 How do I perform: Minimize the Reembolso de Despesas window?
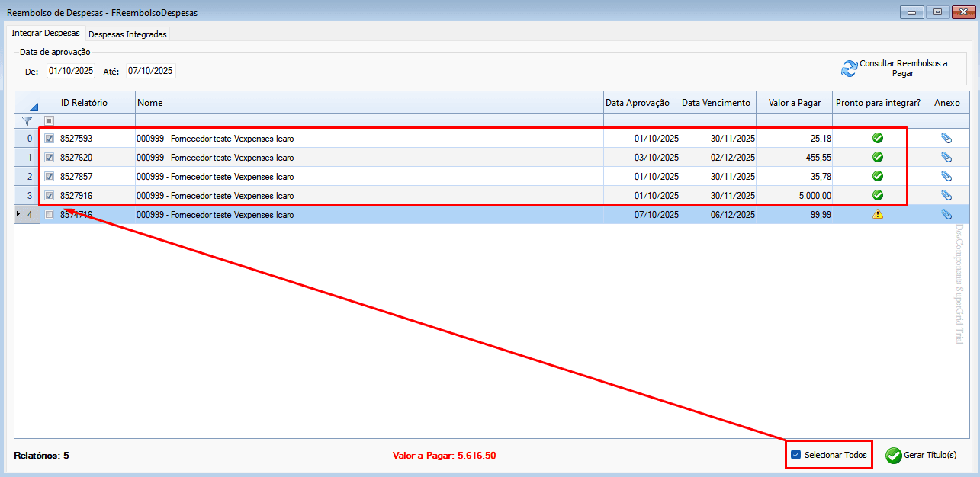click(912, 11)
